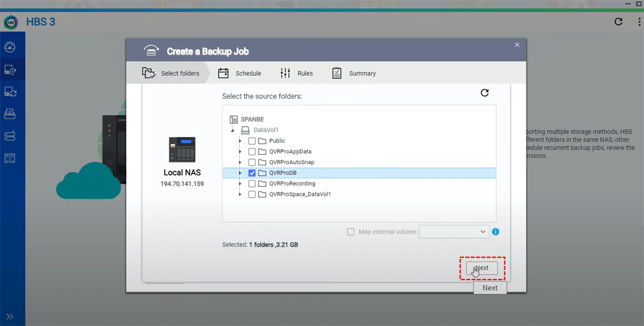Select the Public folder name

point(277,141)
